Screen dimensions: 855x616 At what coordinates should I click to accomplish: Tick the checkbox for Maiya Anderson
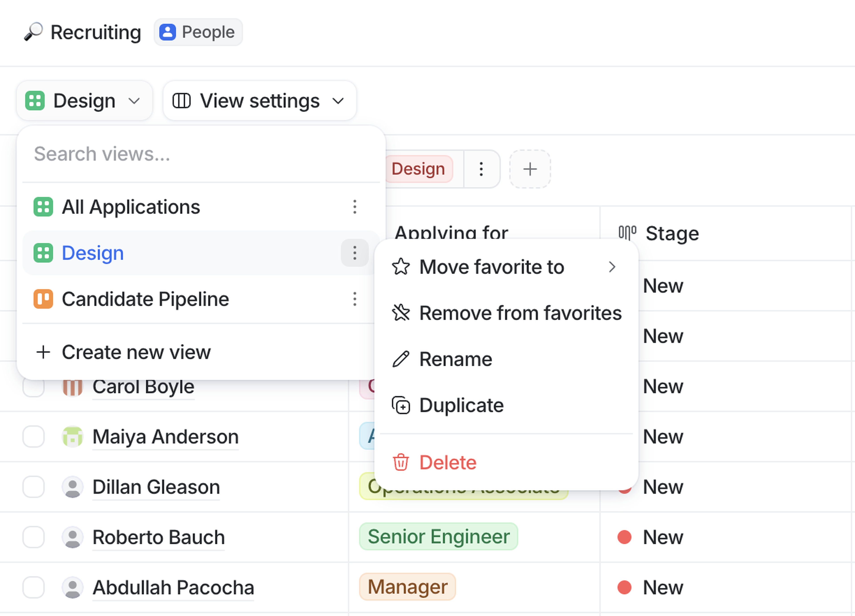pyautogui.click(x=34, y=437)
